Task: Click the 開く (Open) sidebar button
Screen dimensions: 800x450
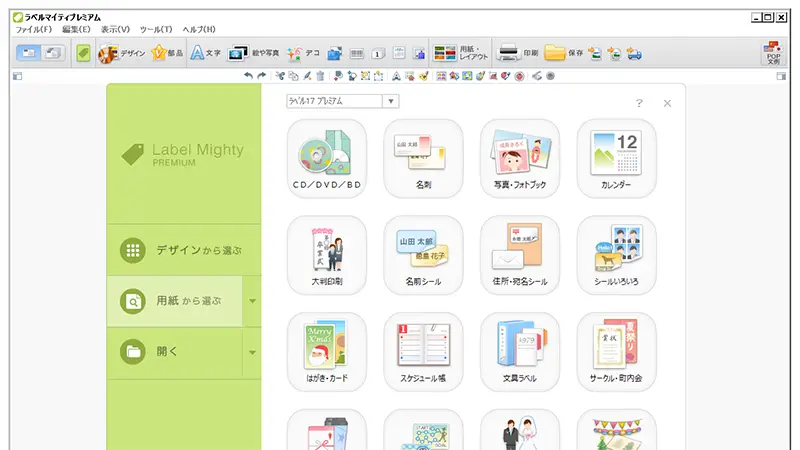Action: point(175,353)
